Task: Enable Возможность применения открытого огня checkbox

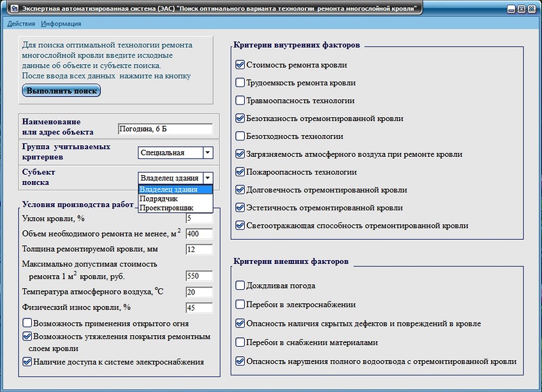Action: (27, 323)
